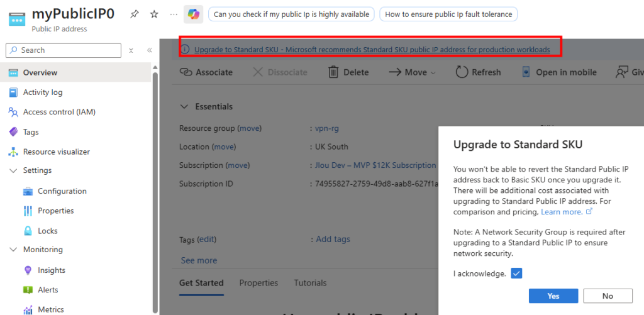Click the 'How to ensure public Ip fault tolerance' suggestion
Screen dimensions: 644x315
448,14
